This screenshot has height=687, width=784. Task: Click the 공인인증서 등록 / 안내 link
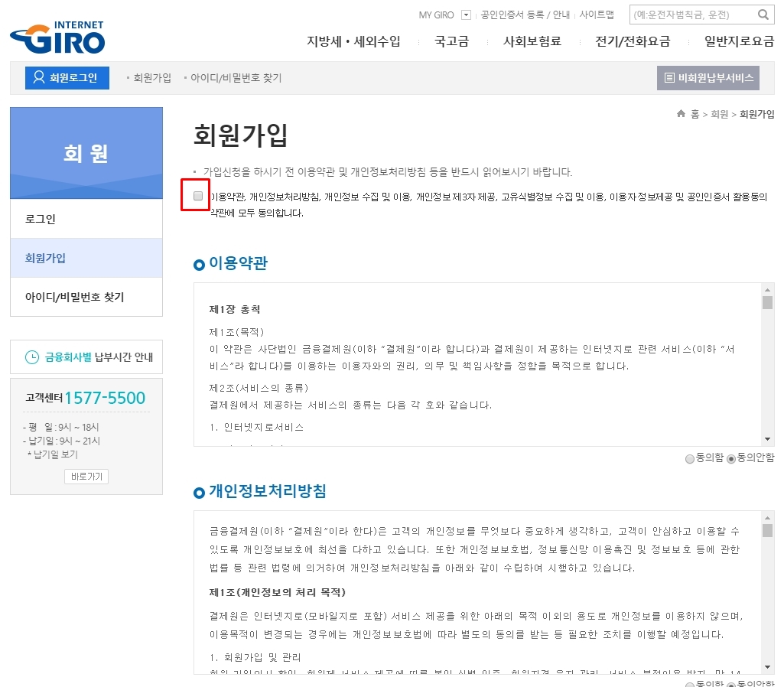pyautogui.click(x=525, y=15)
